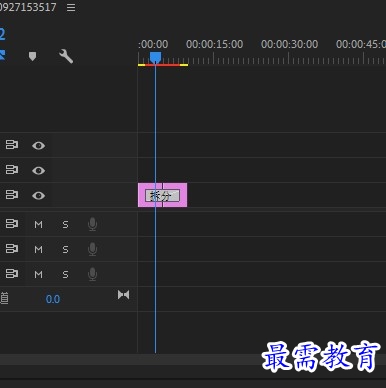The image size is (386, 388).
Task: Hide the middle video track with eye icon
Action: [x=38, y=170]
